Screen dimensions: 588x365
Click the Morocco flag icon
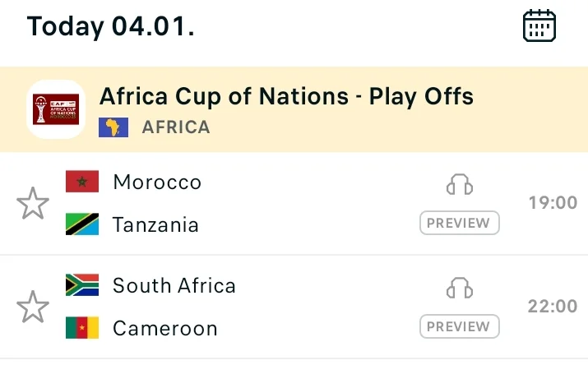82,182
